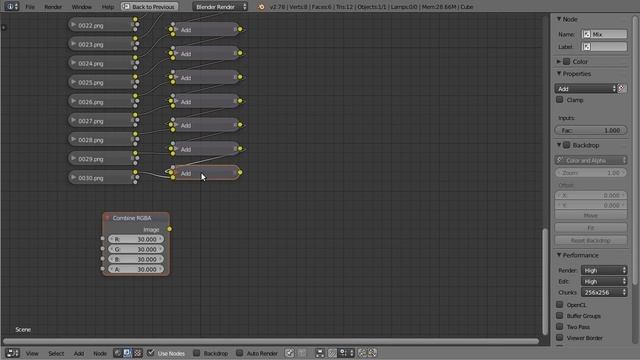Collapse the 0025.png node with its triangle
The height and width of the screenshot is (360, 640).
tap(73, 82)
